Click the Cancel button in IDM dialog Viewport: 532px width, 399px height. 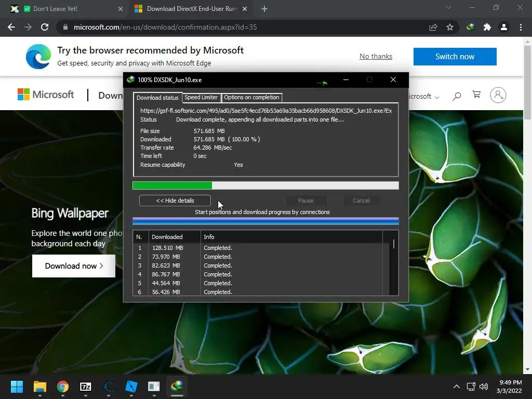click(x=361, y=201)
